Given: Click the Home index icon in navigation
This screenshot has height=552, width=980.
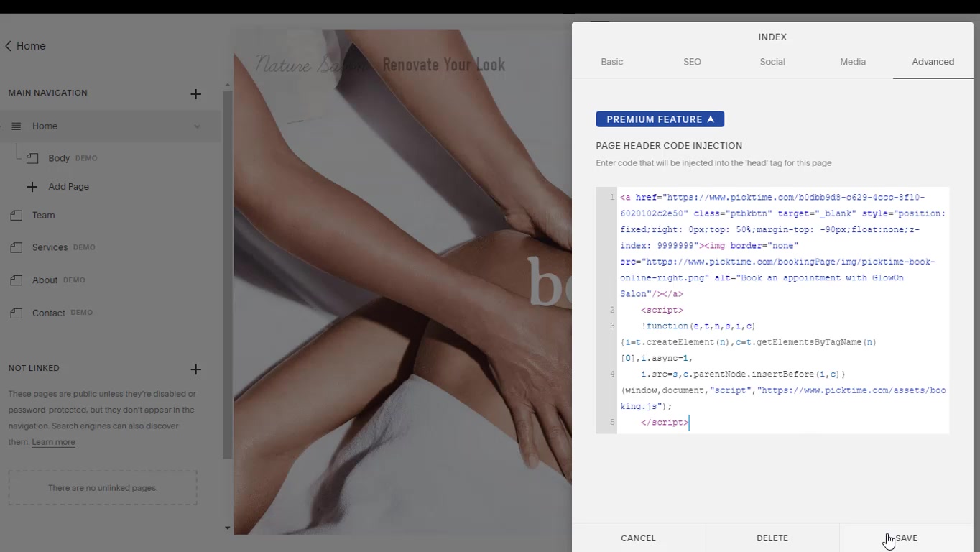Looking at the screenshot, I should (x=16, y=126).
